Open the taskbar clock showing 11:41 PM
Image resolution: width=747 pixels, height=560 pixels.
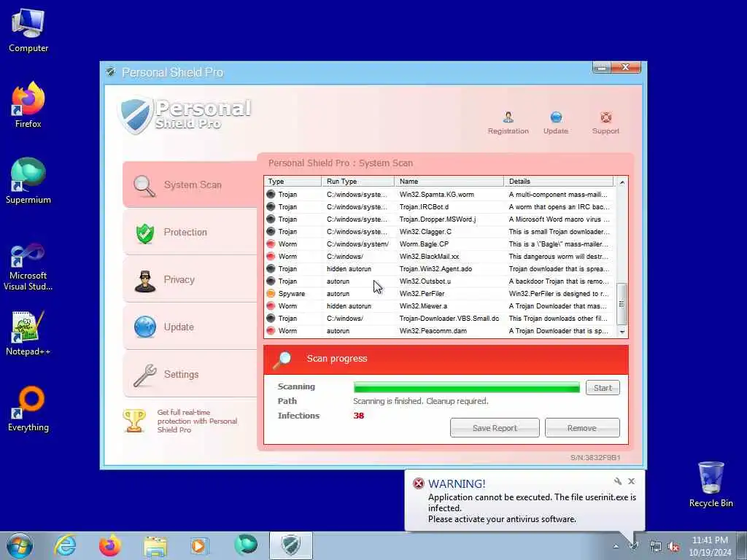click(x=710, y=546)
